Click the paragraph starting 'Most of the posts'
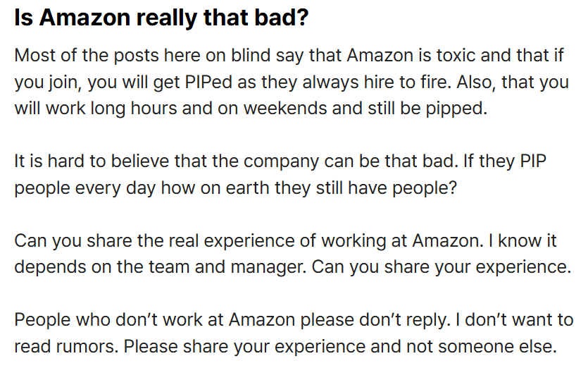This screenshot has height=380, width=588. (292, 82)
